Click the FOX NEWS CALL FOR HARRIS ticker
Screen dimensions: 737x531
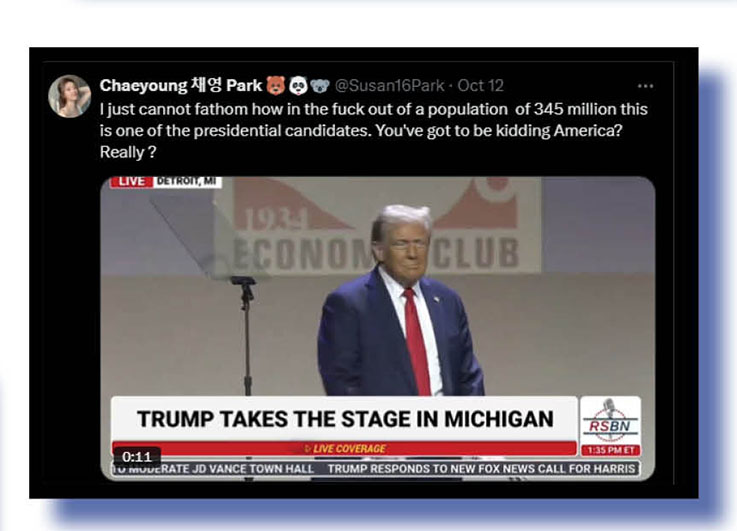(481, 469)
